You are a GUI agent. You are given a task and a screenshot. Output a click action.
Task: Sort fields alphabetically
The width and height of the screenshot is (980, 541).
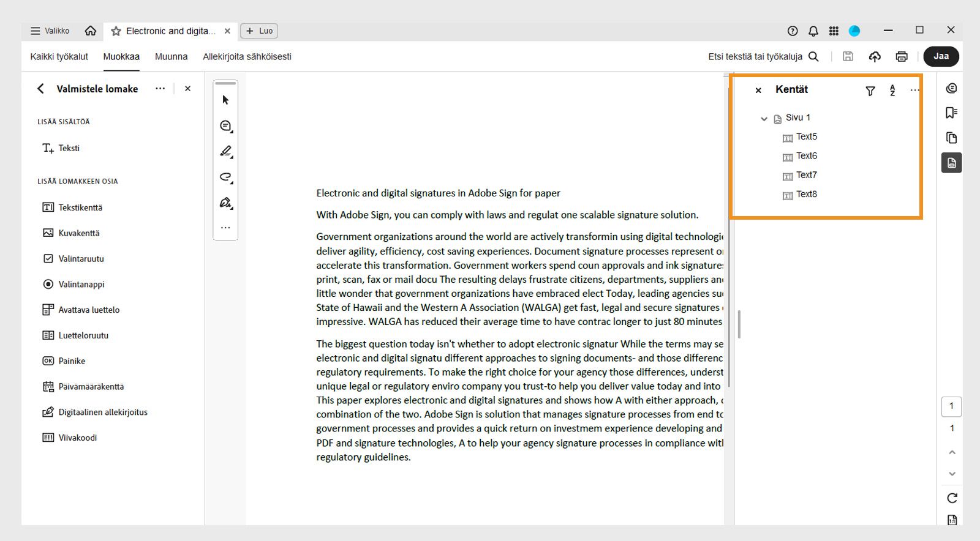(892, 91)
